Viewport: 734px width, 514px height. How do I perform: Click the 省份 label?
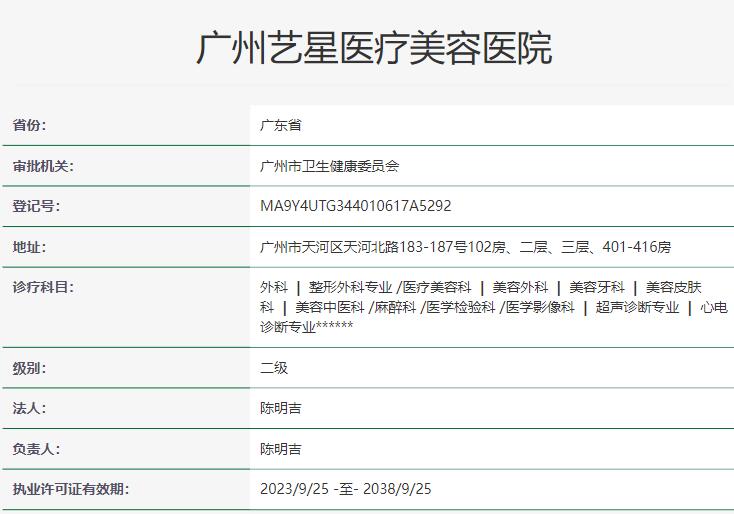(29, 125)
